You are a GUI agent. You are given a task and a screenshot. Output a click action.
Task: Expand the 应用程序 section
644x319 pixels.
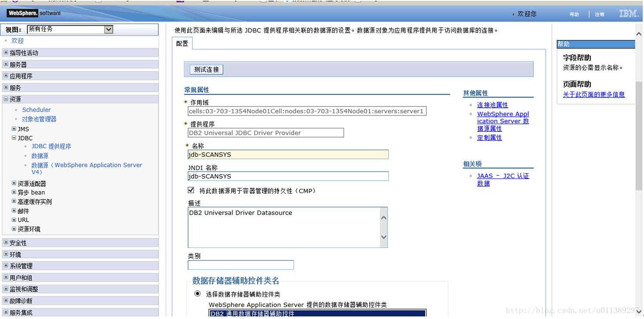pyautogui.click(x=6, y=76)
